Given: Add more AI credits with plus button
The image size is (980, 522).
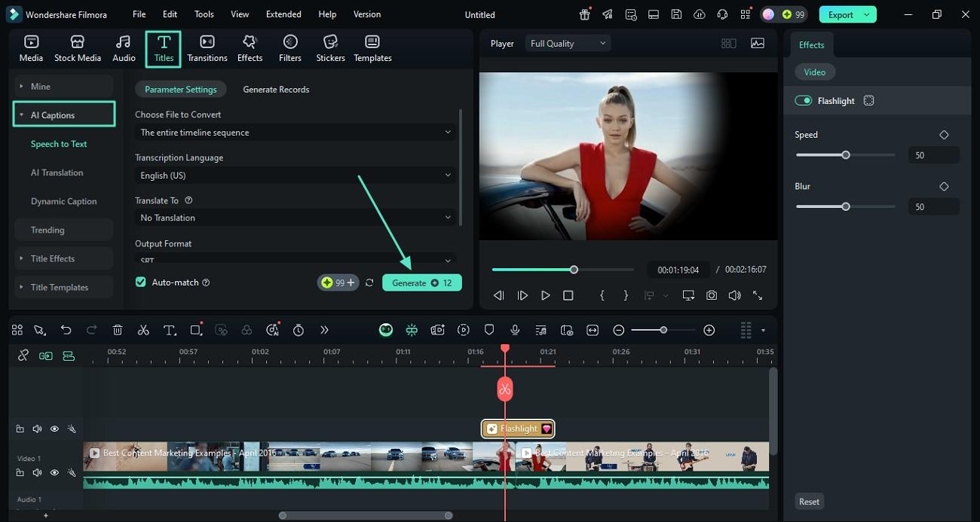Looking at the screenshot, I should pos(351,282).
